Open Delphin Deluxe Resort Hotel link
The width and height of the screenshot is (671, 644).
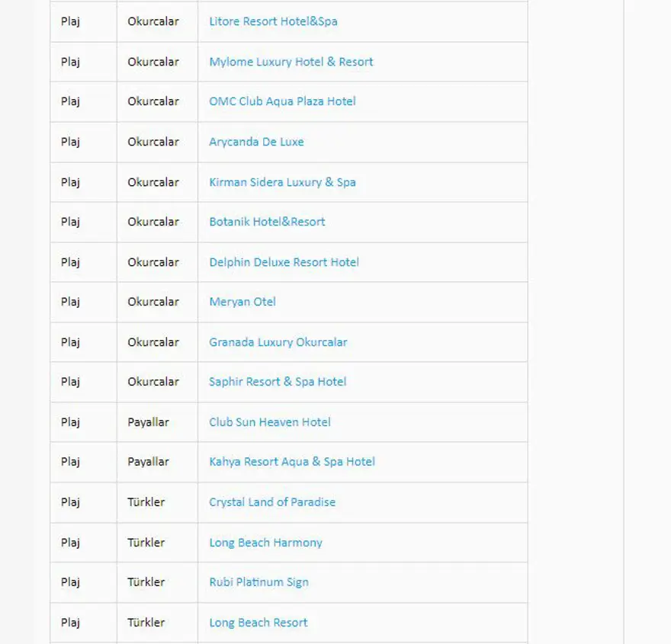click(x=284, y=262)
